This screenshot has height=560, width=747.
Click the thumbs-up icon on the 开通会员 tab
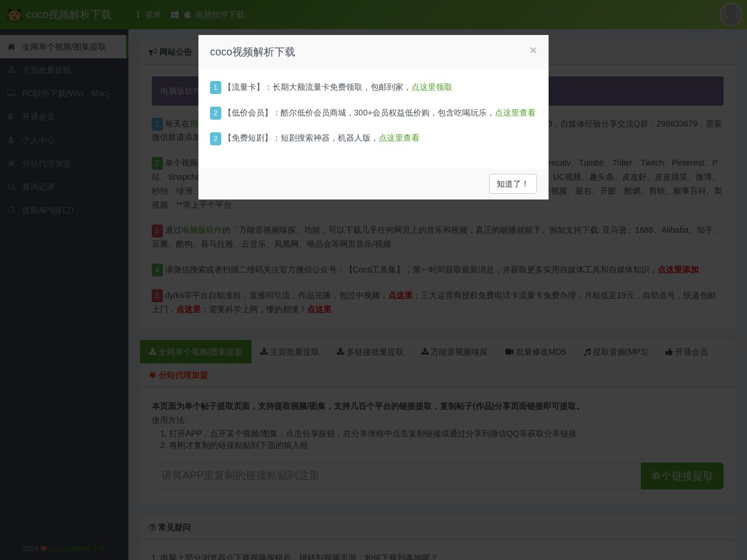point(669,352)
